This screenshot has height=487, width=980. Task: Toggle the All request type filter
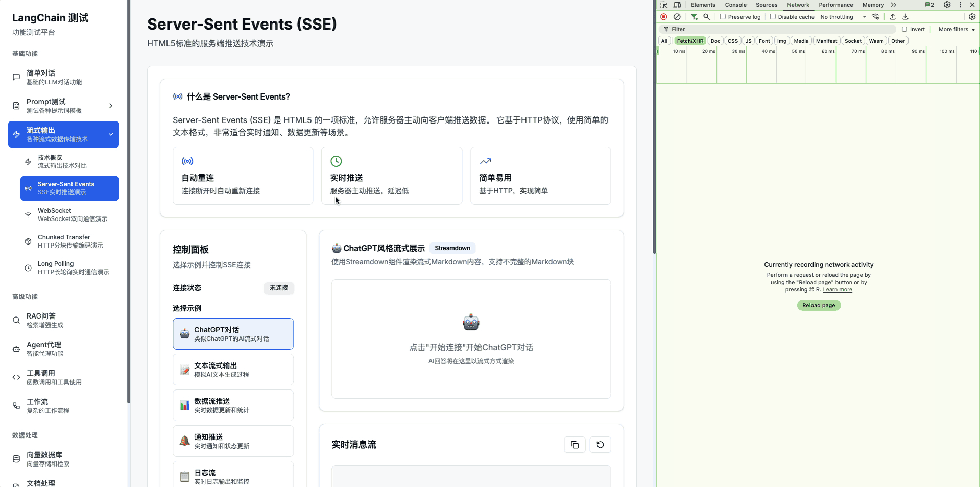664,41
